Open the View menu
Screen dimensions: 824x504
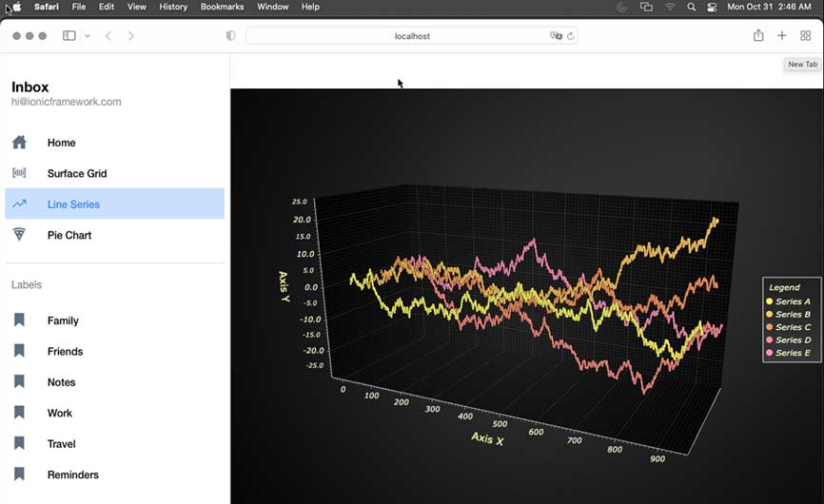tap(137, 7)
